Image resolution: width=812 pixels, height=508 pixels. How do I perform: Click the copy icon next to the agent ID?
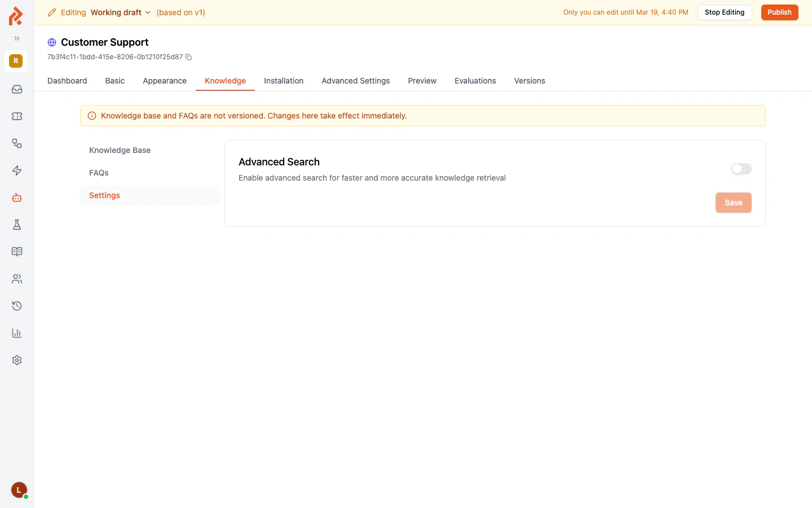coord(188,57)
